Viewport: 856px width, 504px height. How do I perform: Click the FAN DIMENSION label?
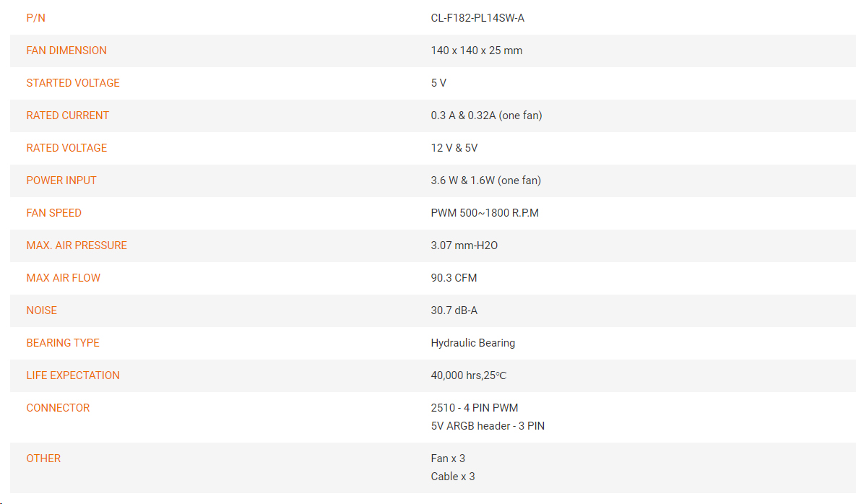tap(66, 51)
